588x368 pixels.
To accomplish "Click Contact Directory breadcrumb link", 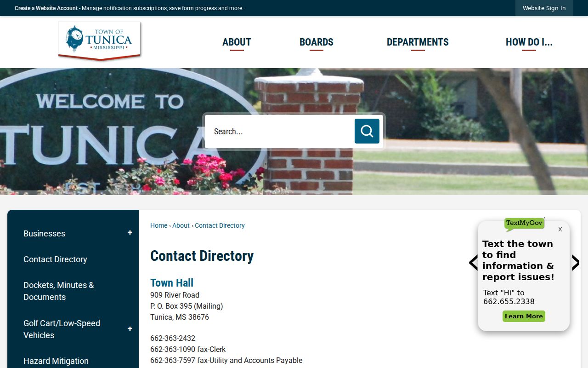I will click(x=220, y=225).
